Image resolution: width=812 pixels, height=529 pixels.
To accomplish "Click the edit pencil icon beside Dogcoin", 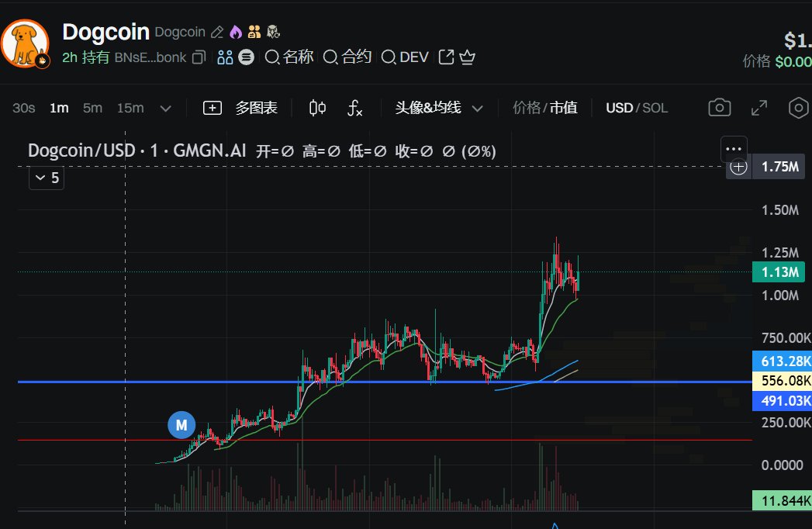I will (x=217, y=32).
